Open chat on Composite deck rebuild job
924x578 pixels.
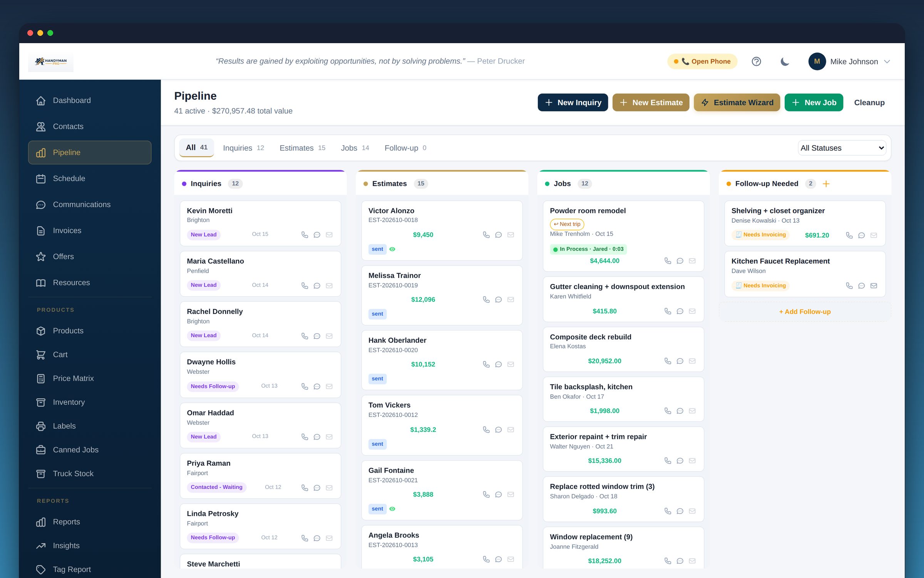[680, 361]
